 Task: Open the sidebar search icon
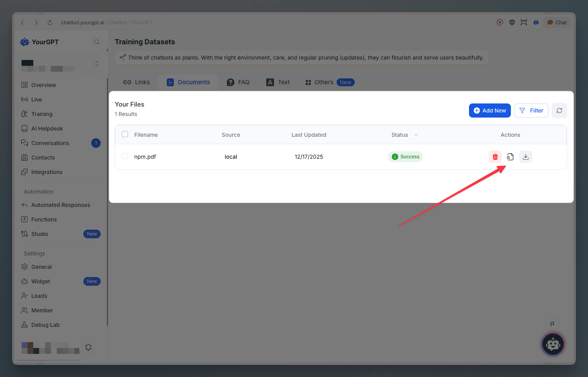click(x=97, y=42)
